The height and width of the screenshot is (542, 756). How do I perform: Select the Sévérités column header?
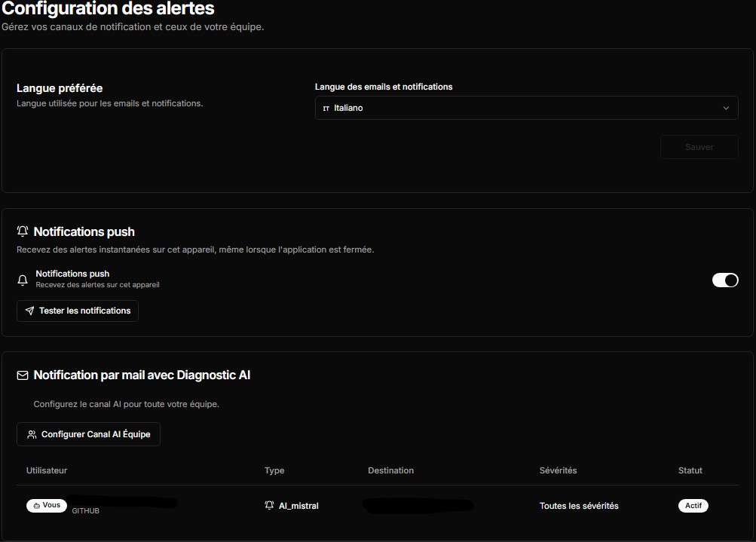pyautogui.click(x=558, y=470)
